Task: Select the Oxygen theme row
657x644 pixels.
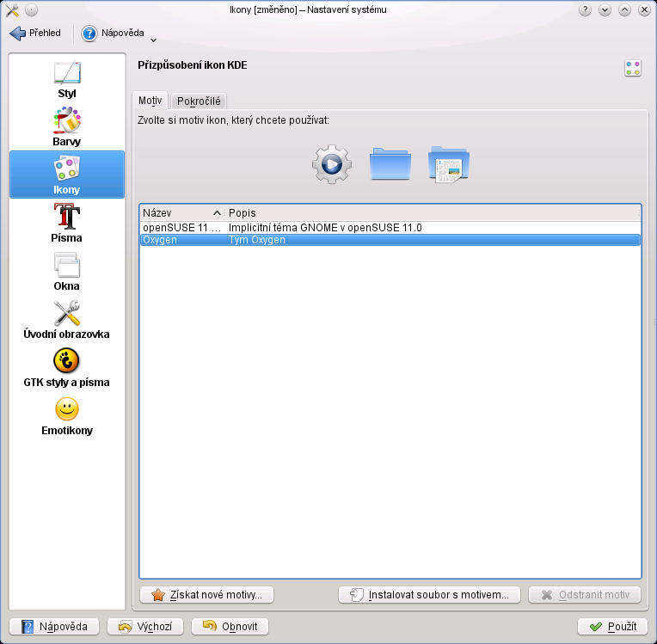Action: click(x=390, y=240)
